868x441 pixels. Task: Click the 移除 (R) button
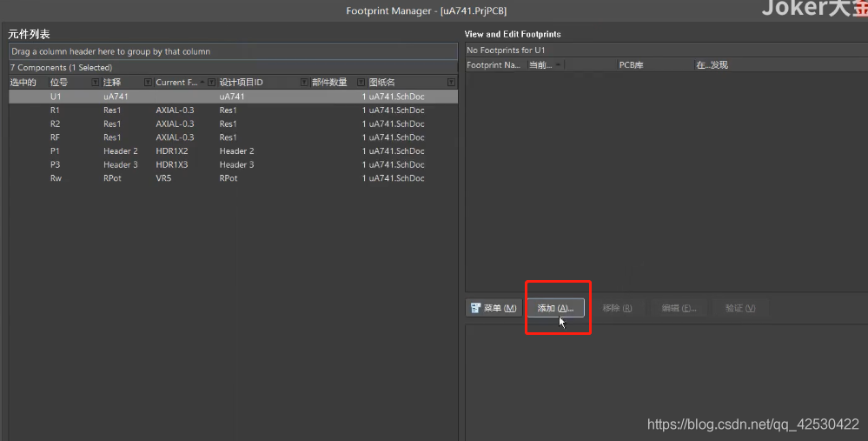pyautogui.click(x=617, y=308)
